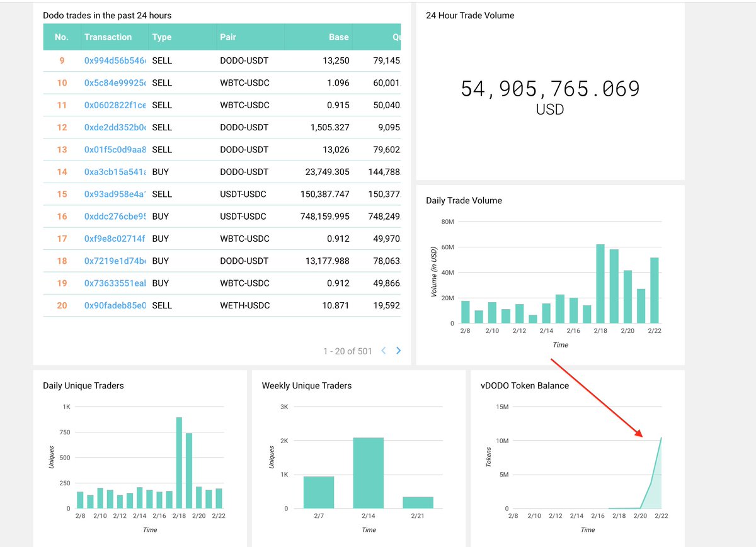
Task: Click the vDODO Token Balance line peak
Action: click(x=661, y=437)
